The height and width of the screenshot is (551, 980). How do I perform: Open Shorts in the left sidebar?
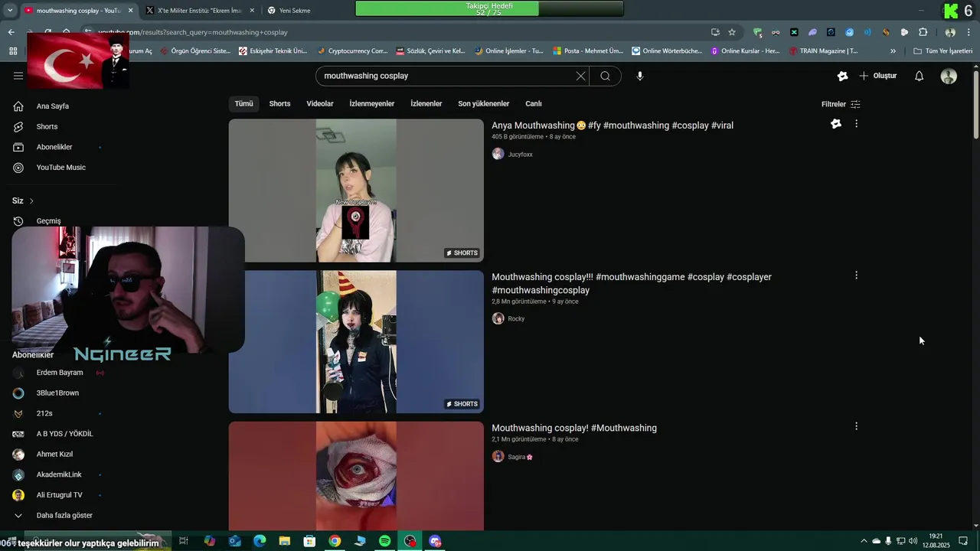coord(47,126)
